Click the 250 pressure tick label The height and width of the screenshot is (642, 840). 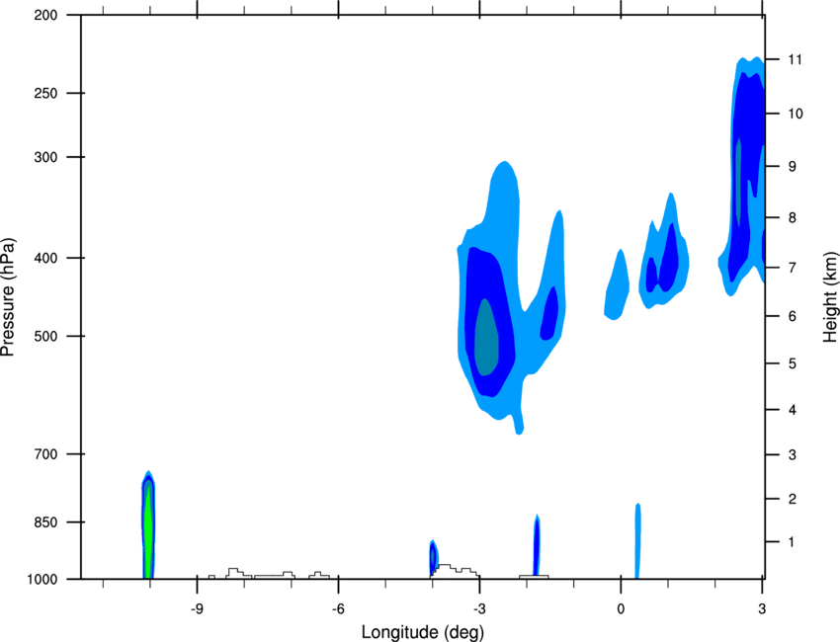(x=45, y=93)
